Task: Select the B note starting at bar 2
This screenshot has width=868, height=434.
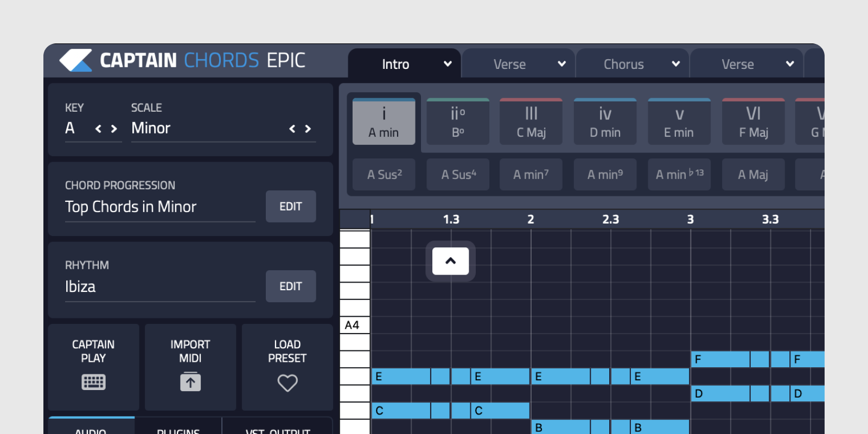Action: 560,427
